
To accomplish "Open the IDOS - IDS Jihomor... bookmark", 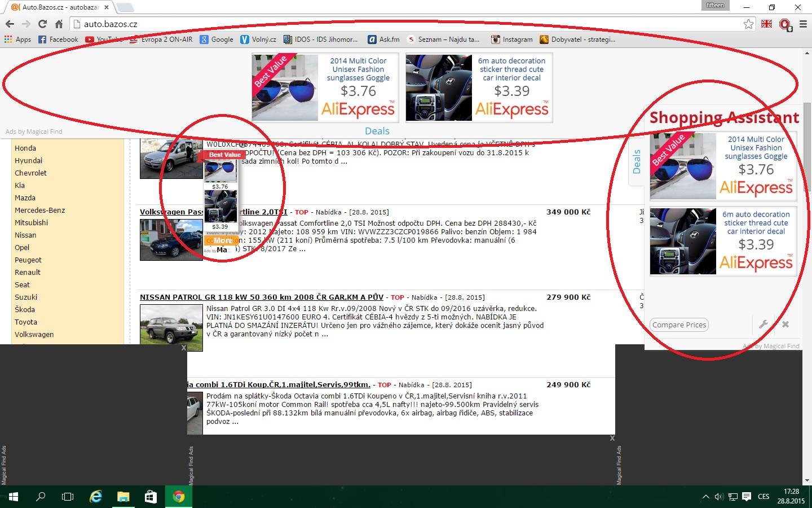I will [321, 40].
